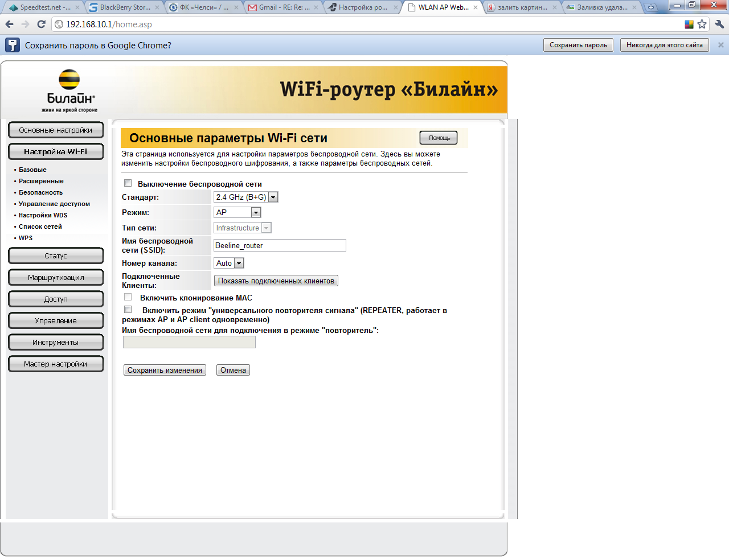Reload the router page
Image resolution: width=729 pixels, height=560 pixels.
click(x=41, y=24)
